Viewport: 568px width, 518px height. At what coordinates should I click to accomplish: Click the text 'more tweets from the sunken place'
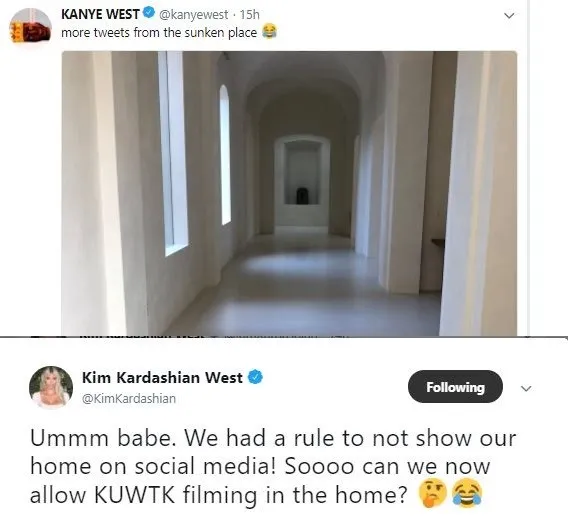(x=159, y=33)
